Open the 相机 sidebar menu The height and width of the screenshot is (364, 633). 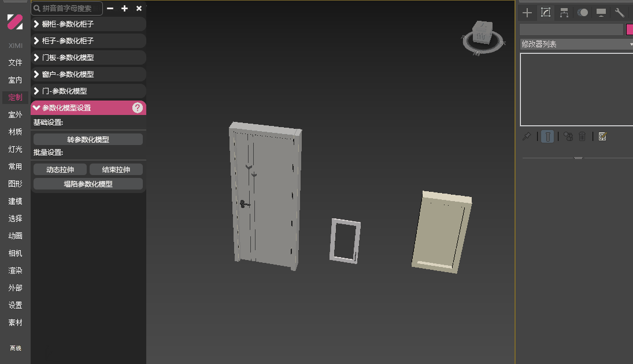(x=16, y=254)
